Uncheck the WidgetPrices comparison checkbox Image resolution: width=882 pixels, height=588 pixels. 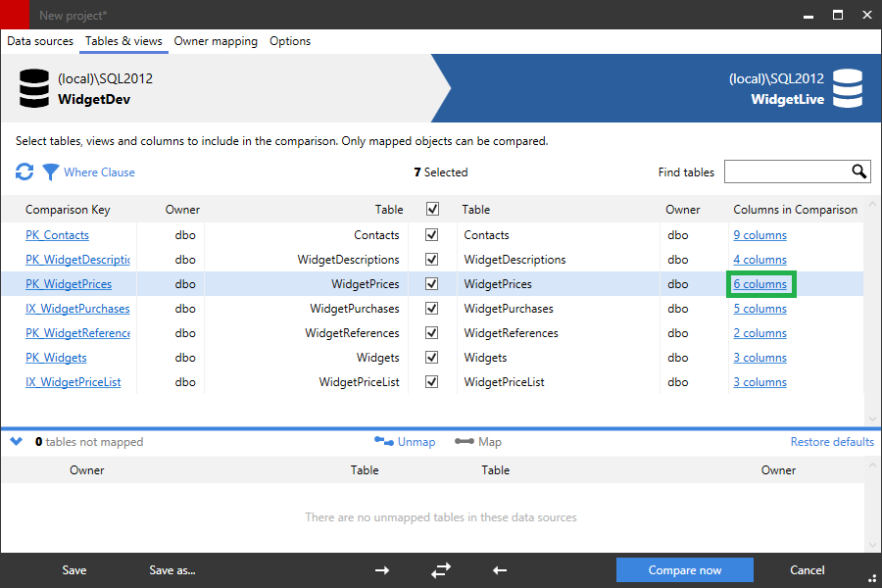[x=431, y=283]
